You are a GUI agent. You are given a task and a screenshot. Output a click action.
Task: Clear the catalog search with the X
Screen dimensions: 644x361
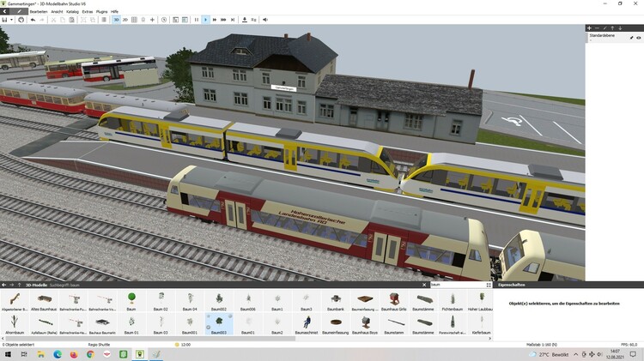tap(424, 285)
